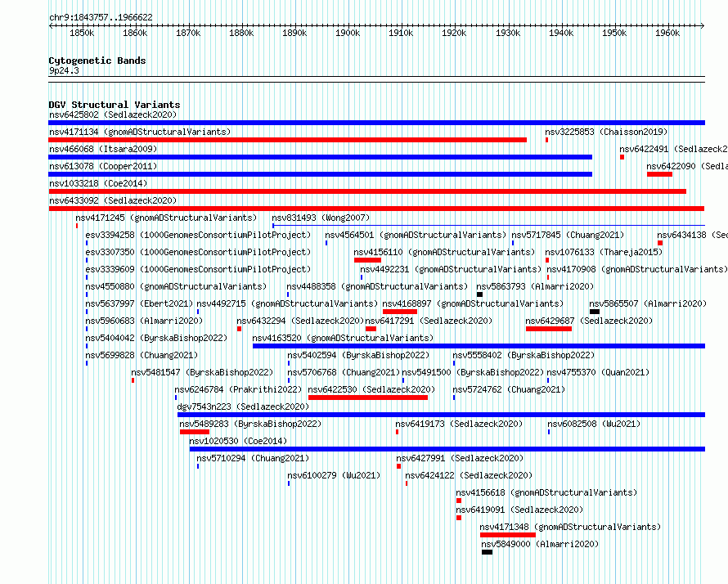Click nsv831493 (Wong2007) label
The image size is (728, 584).
pyautogui.click(x=321, y=218)
